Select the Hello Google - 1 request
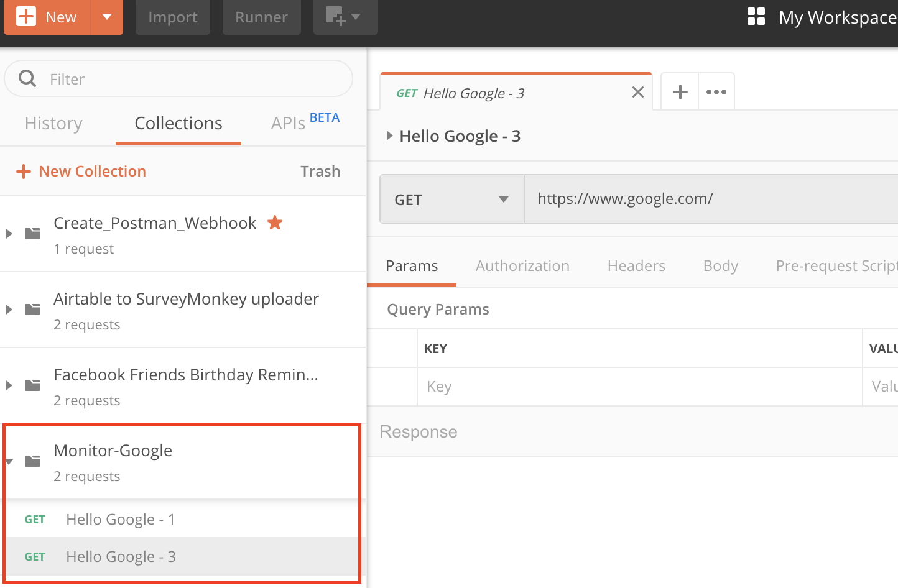This screenshot has height=588, width=898. (x=120, y=519)
